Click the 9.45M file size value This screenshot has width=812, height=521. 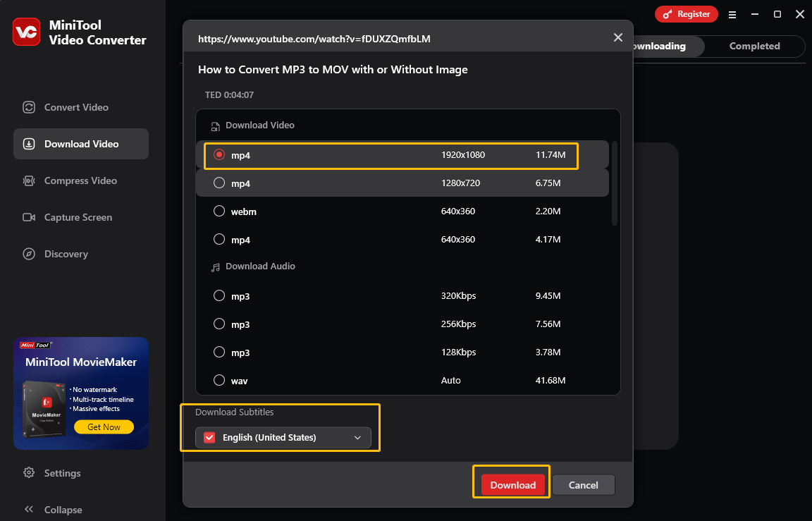pos(548,295)
